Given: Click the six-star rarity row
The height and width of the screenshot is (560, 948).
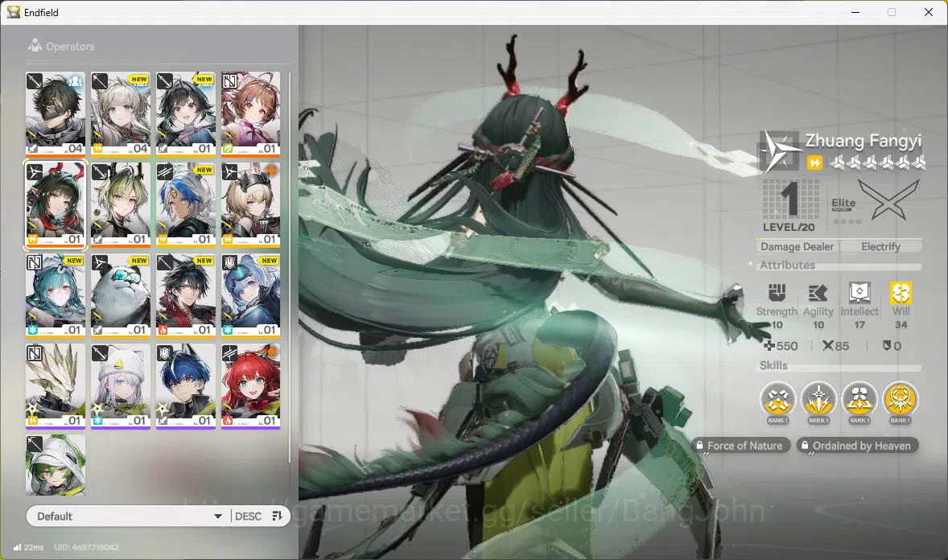Looking at the screenshot, I should (877, 162).
